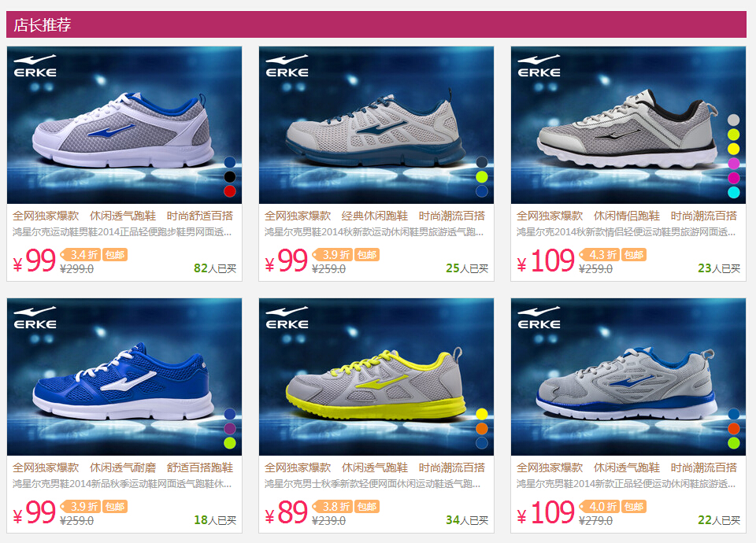Choose orange color dot on yellow-sole shoe
Viewport: 756px width, 543px height.
[482, 428]
